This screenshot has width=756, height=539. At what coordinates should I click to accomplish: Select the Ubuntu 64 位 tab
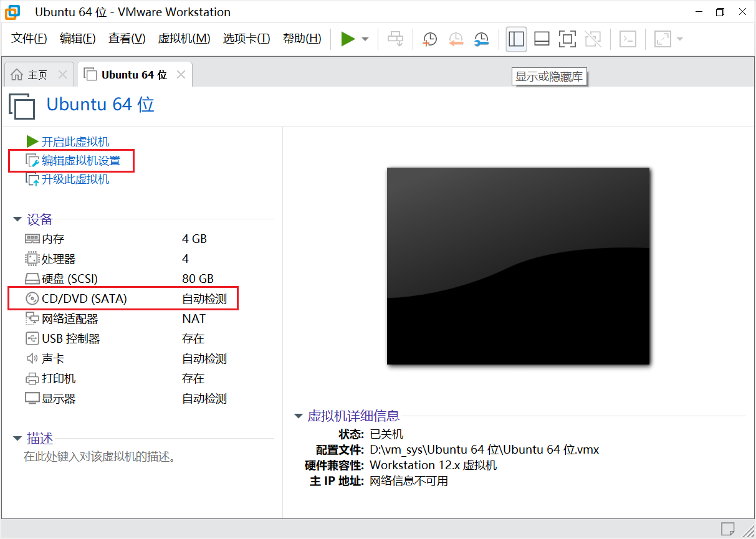(135, 75)
